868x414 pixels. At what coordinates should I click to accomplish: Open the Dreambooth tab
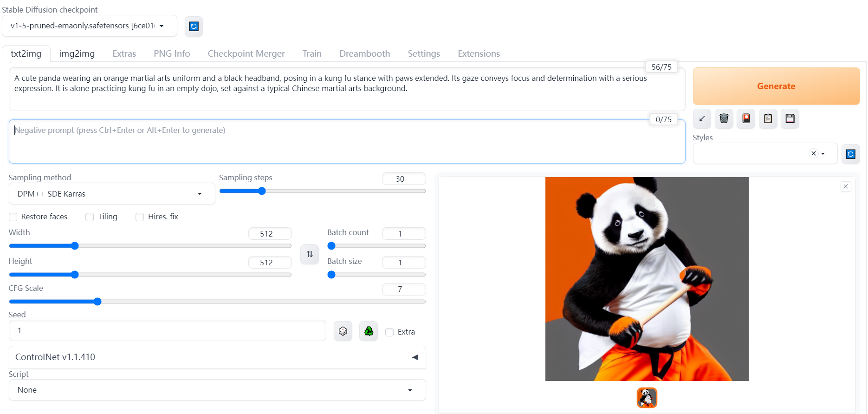coord(365,53)
